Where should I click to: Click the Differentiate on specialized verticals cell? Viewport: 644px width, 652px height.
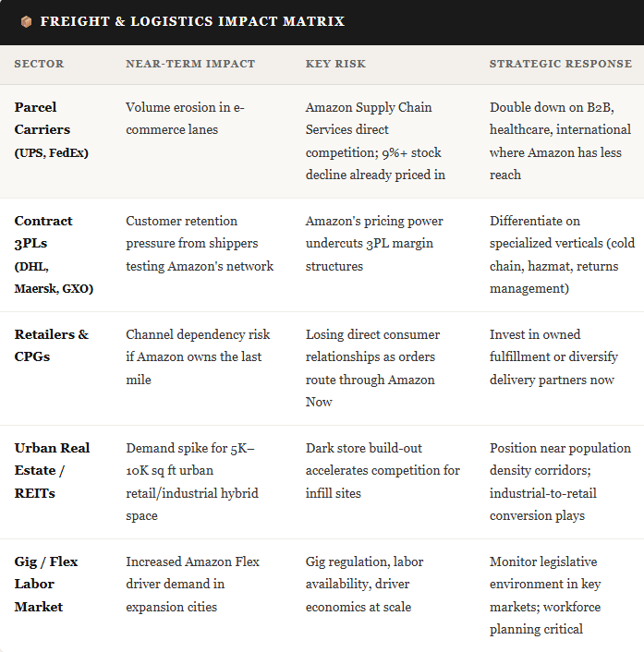pos(562,255)
